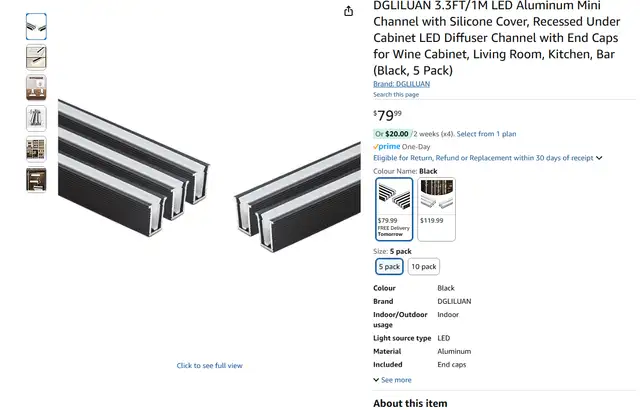The height and width of the screenshot is (410, 640).
Task: Click the main product image
Action: click(209, 175)
